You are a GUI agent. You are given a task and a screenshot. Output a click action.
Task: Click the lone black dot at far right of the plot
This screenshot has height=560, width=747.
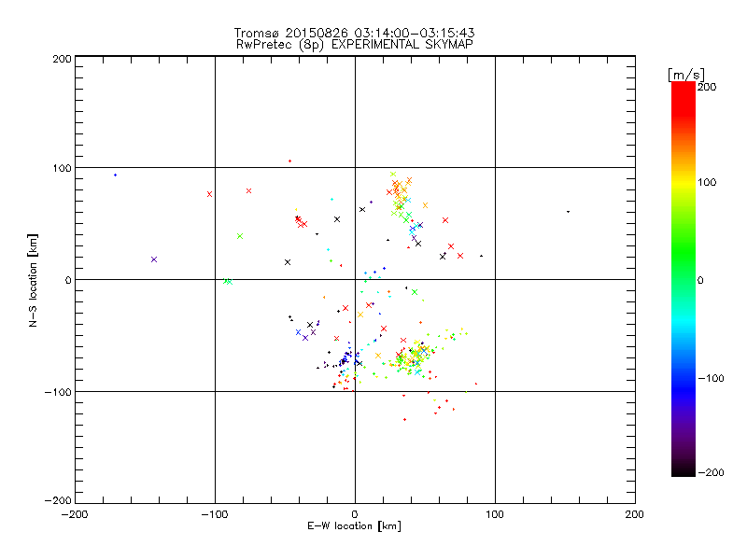tap(568, 212)
